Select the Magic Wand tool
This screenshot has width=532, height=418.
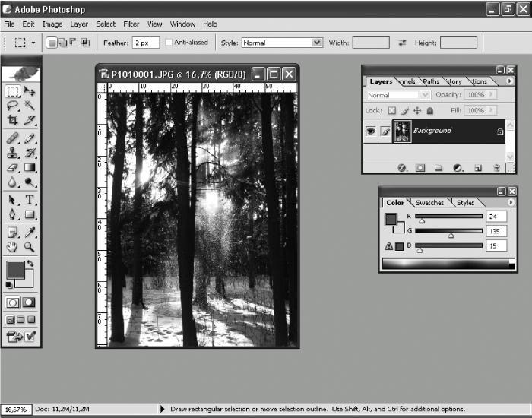(x=30, y=106)
